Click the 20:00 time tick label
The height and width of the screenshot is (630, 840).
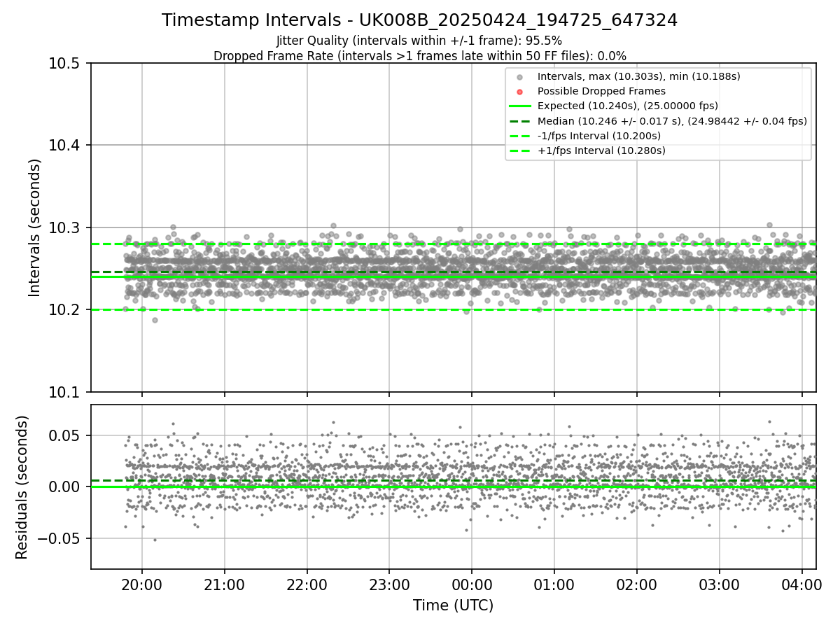tap(142, 584)
